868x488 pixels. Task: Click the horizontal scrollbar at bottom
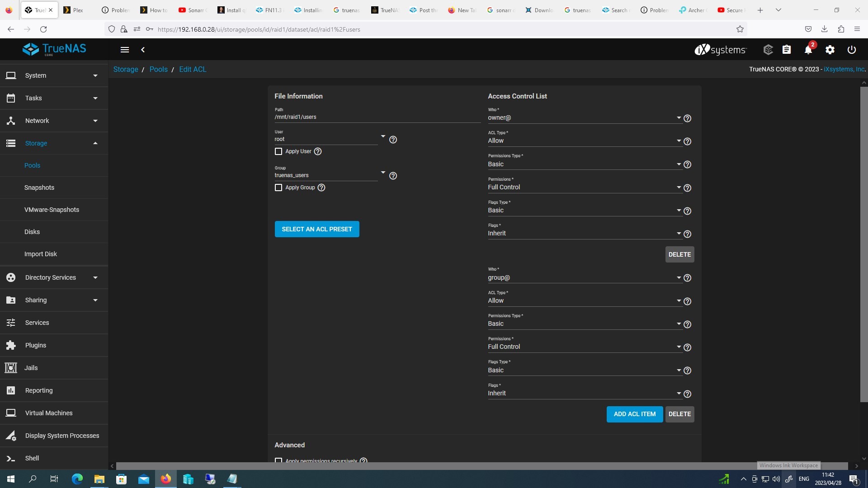482,466
